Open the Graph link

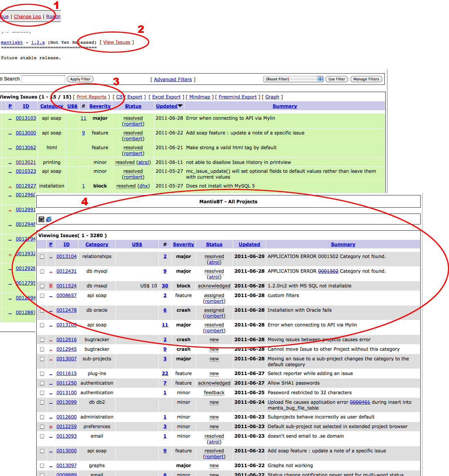click(x=272, y=97)
